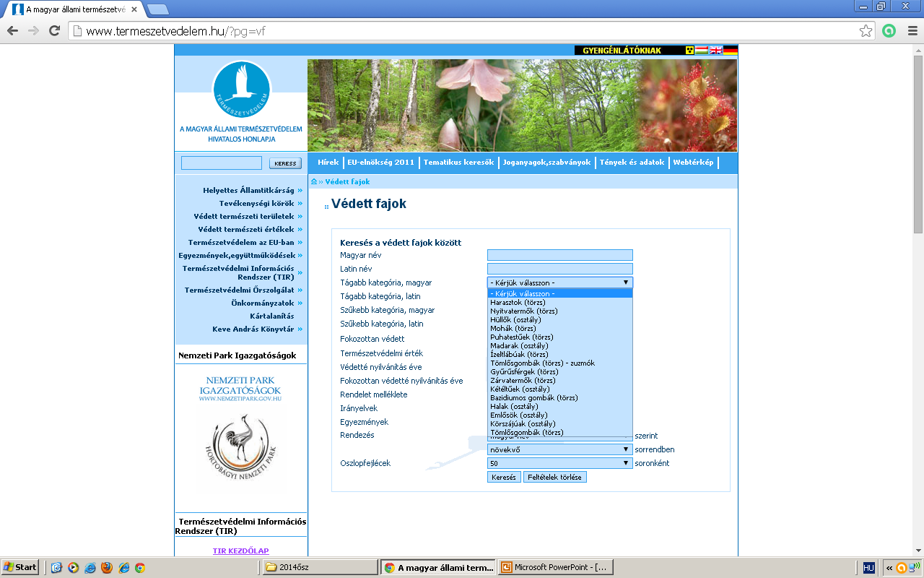Open the Keve András Könyvtár link
Viewport: 924px width, 578px height.
tap(253, 329)
